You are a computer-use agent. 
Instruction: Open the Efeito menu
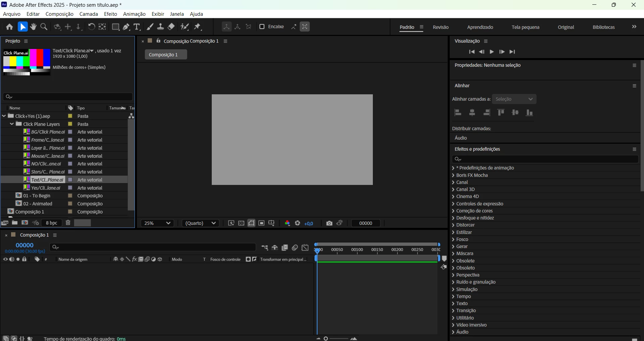110,14
